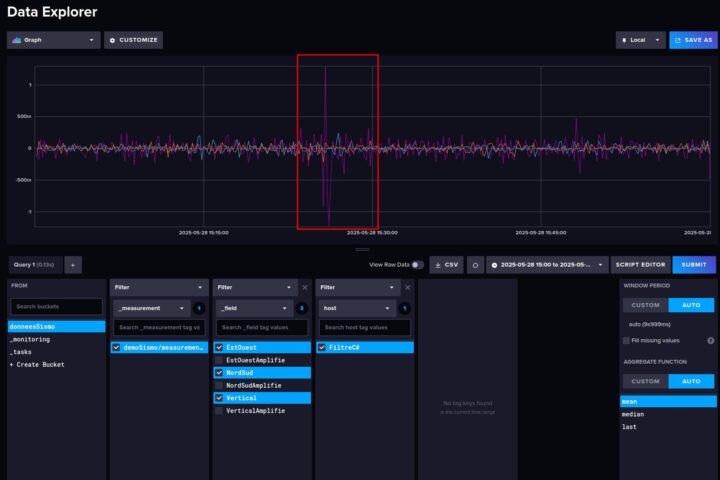
Task: Open the Local timezone dropdown
Action: [x=641, y=40]
